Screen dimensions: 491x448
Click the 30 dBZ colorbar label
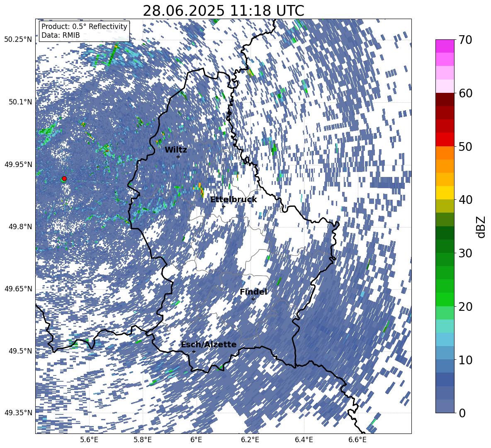[x=465, y=253]
